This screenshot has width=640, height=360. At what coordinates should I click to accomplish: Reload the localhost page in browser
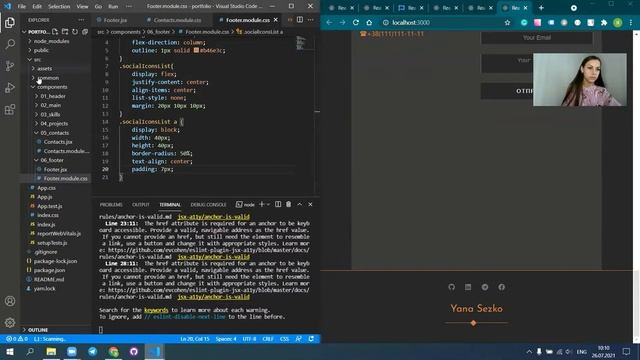coord(356,22)
